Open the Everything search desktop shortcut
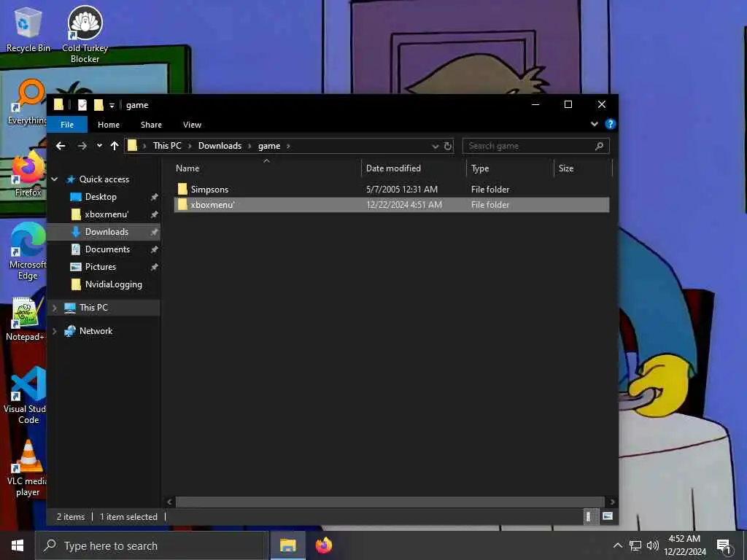 [x=28, y=101]
